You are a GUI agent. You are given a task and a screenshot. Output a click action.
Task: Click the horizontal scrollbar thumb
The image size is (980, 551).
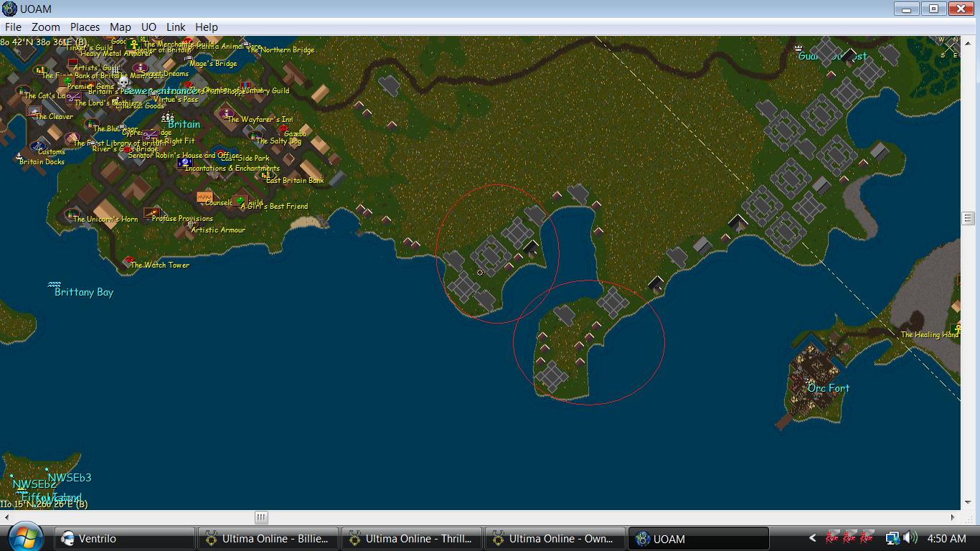point(261,517)
